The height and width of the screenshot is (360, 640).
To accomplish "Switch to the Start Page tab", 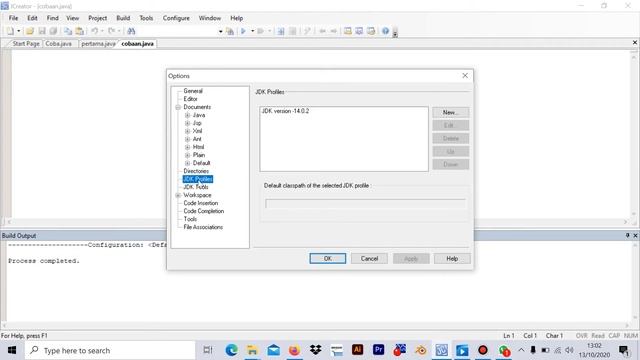I will pos(26,43).
